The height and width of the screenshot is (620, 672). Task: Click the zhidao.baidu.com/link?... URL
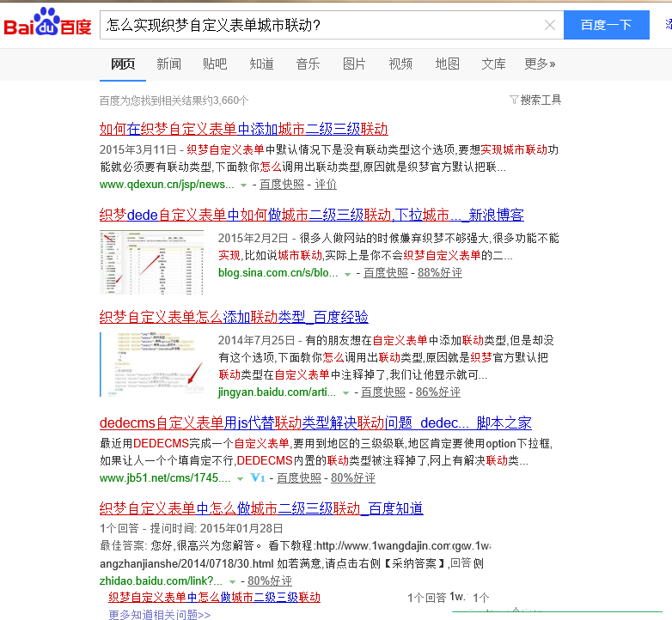162,581
